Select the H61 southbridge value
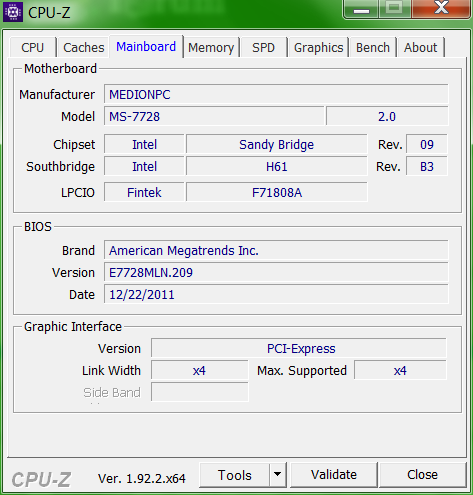473x495 pixels. click(x=277, y=166)
